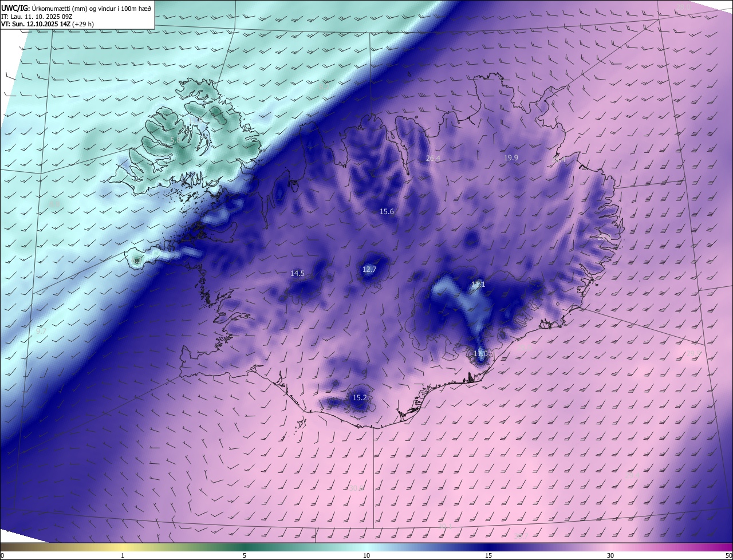Click the colour scale tick labelled 5
This screenshot has height=560, width=733.
click(x=245, y=555)
